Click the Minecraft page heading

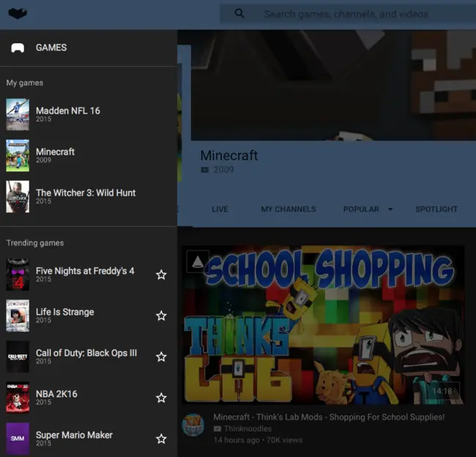click(229, 155)
